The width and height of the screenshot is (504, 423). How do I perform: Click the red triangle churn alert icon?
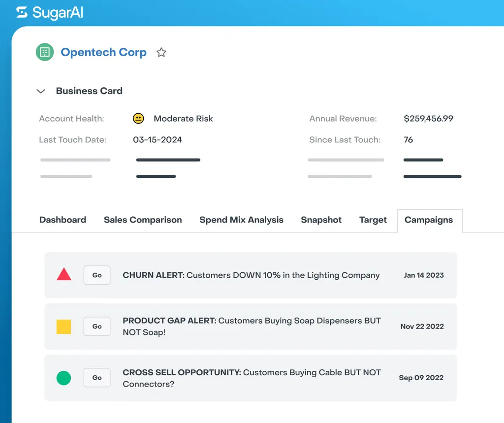64,275
